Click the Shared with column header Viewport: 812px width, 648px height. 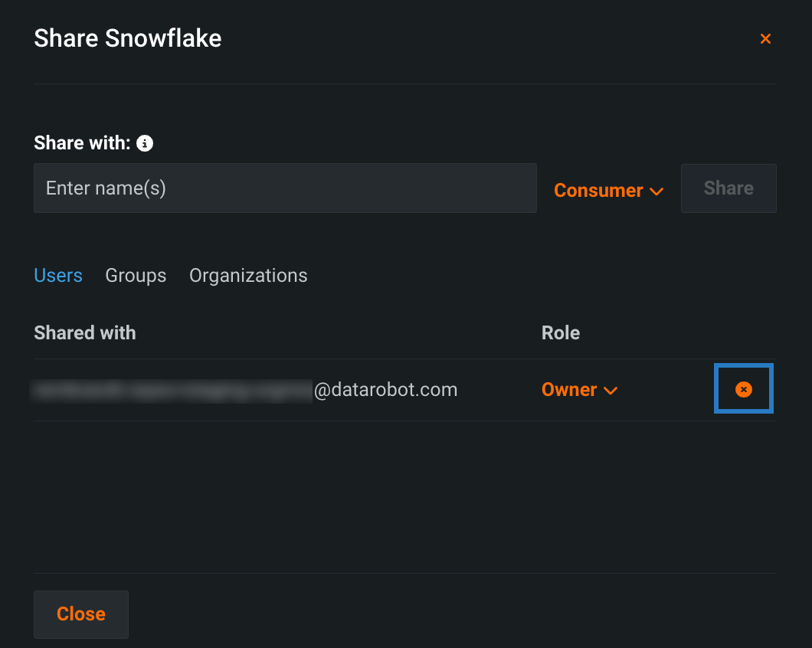[x=85, y=333]
